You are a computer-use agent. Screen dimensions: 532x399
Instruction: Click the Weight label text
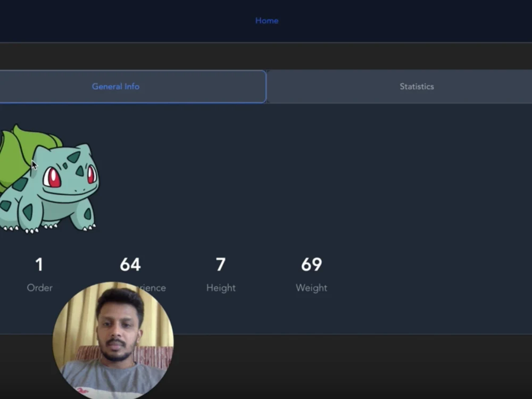pos(312,288)
